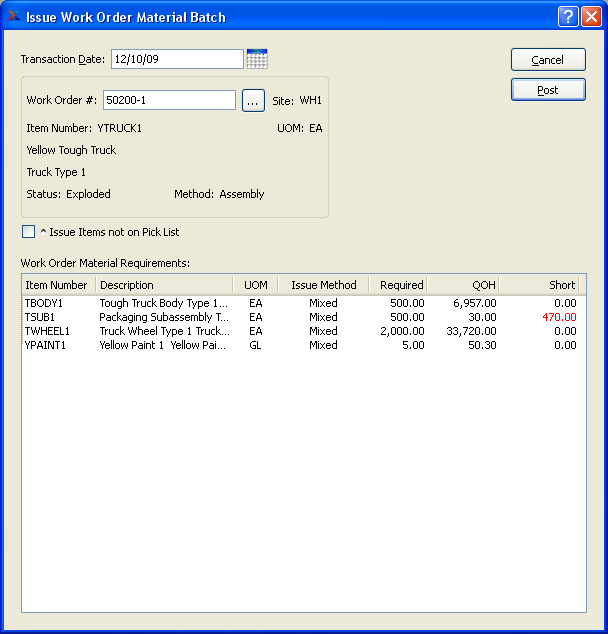This screenshot has width=608, height=634.
Task: Sort by Description column header
Action: click(164, 285)
